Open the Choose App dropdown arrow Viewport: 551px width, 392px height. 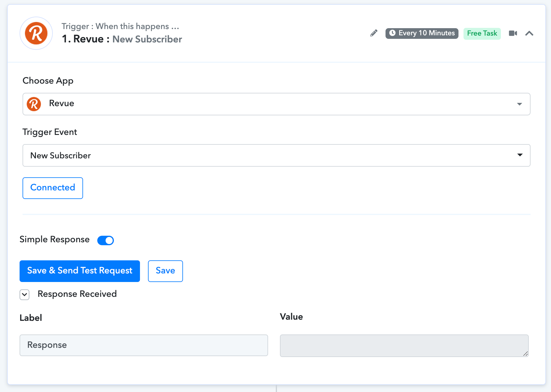(x=519, y=104)
